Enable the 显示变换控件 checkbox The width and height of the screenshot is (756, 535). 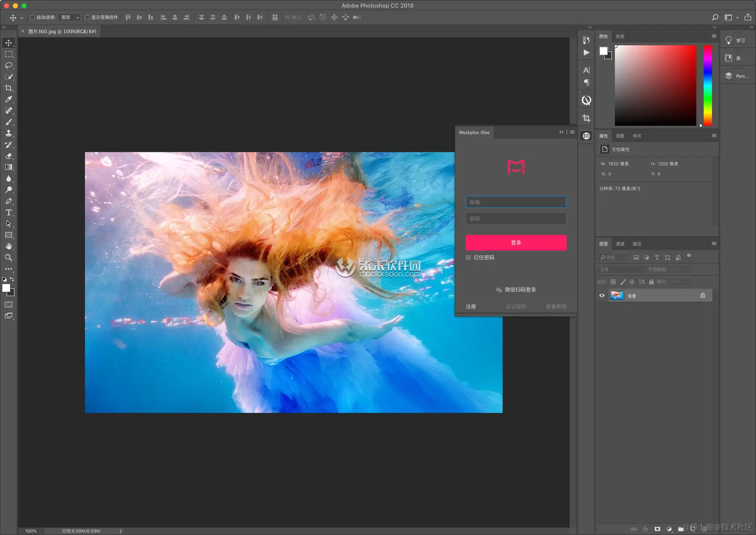87,17
